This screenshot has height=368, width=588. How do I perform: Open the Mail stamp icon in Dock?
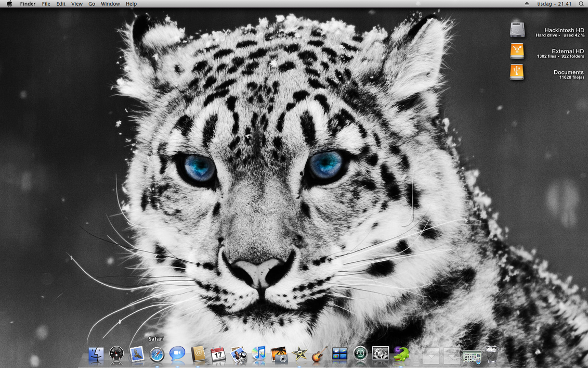click(x=137, y=354)
